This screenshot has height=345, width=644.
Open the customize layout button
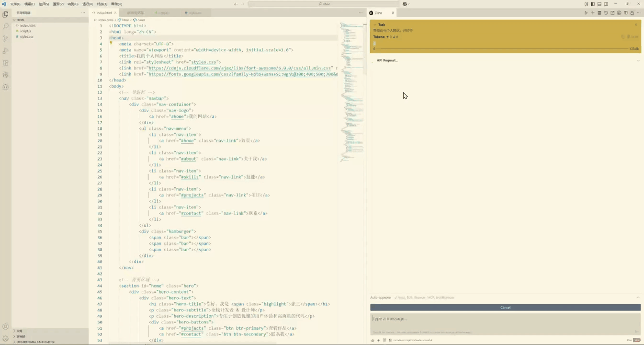pos(586,4)
